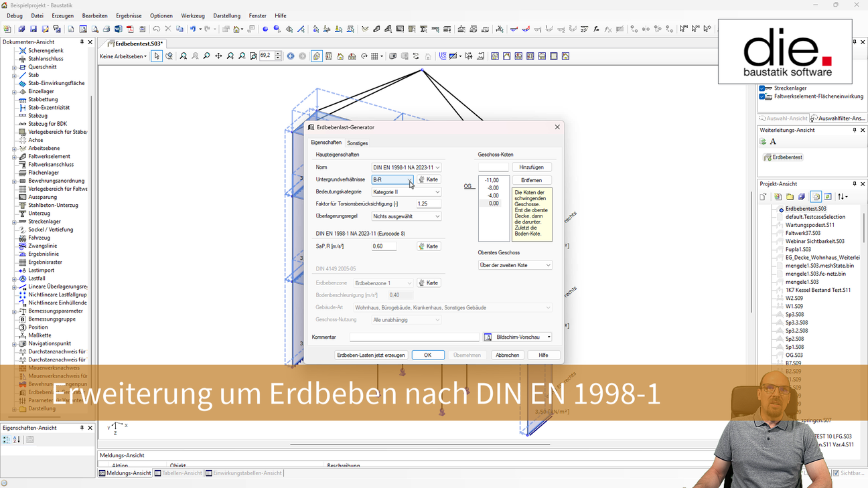Switch to the Sonstiges tab
868x488 pixels.
pos(357,143)
